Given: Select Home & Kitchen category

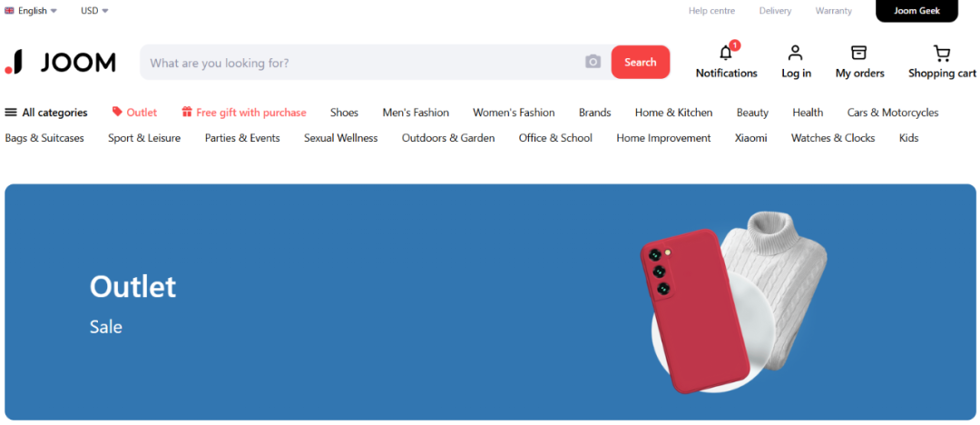Looking at the screenshot, I should (673, 113).
